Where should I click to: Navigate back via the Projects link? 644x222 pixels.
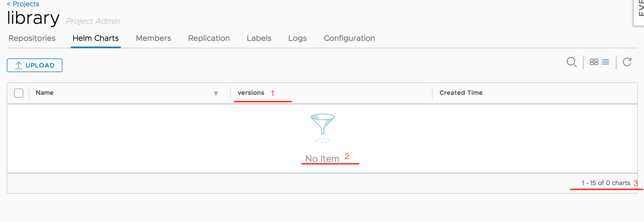click(23, 4)
